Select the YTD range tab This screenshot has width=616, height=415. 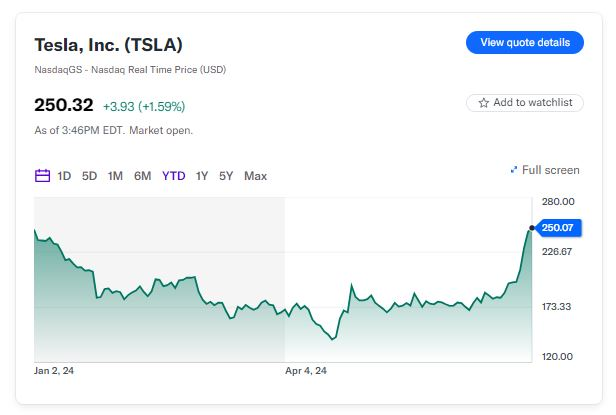point(174,176)
